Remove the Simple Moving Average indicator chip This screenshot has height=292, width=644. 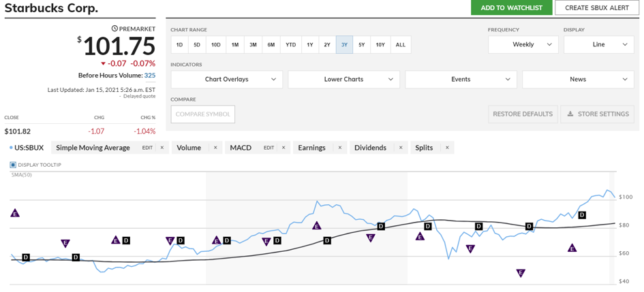click(x=162, y=148)
